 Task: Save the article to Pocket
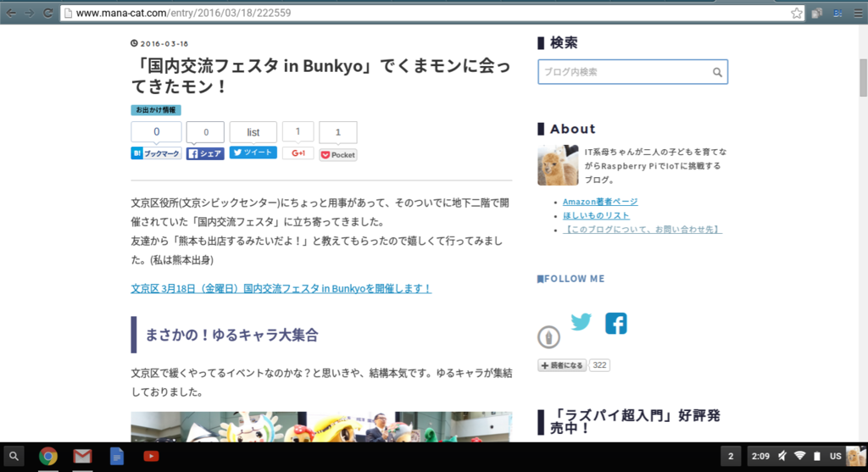pyautogui.click(x=338, y=155)
